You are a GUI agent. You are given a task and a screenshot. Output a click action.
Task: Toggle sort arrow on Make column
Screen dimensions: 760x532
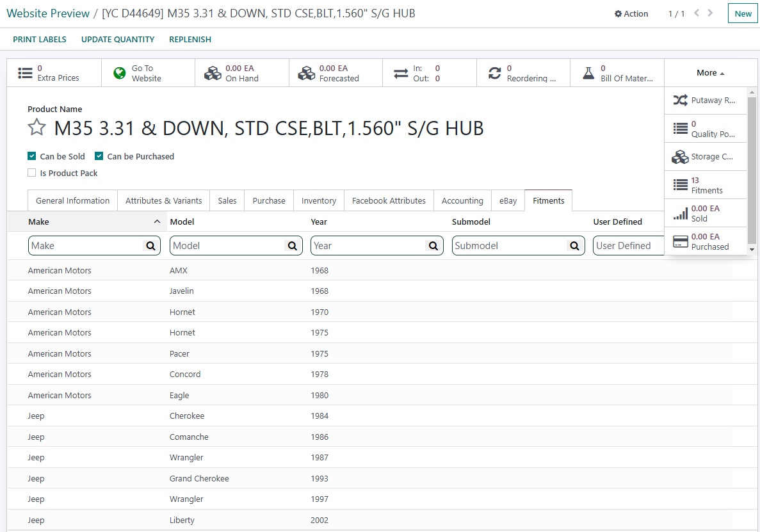pos(158,222)
